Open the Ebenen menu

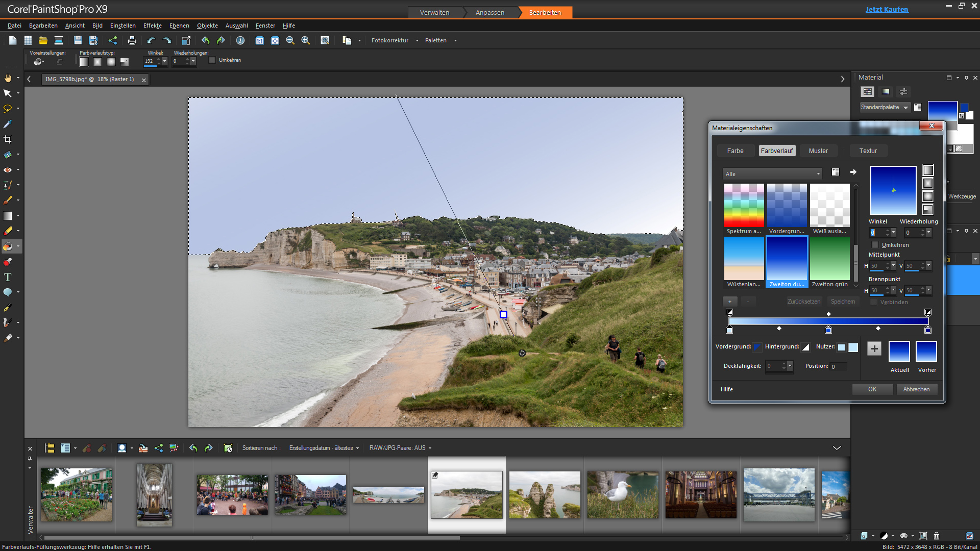click(179, 26)
